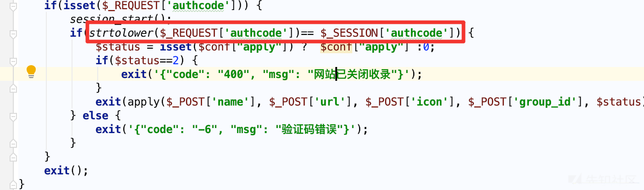The image size is (644, 190).
Task: Click the else keyword
Action: [95, 115]
